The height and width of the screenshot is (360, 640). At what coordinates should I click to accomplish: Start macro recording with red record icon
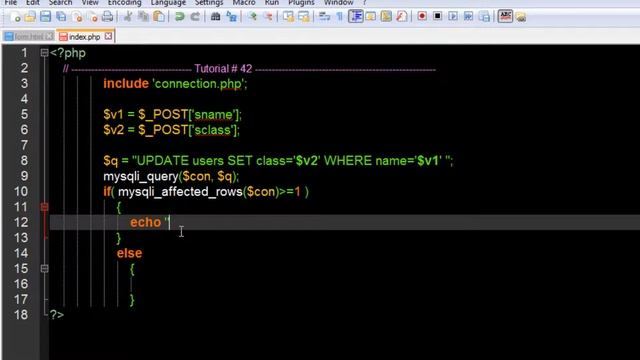(422, 17)
